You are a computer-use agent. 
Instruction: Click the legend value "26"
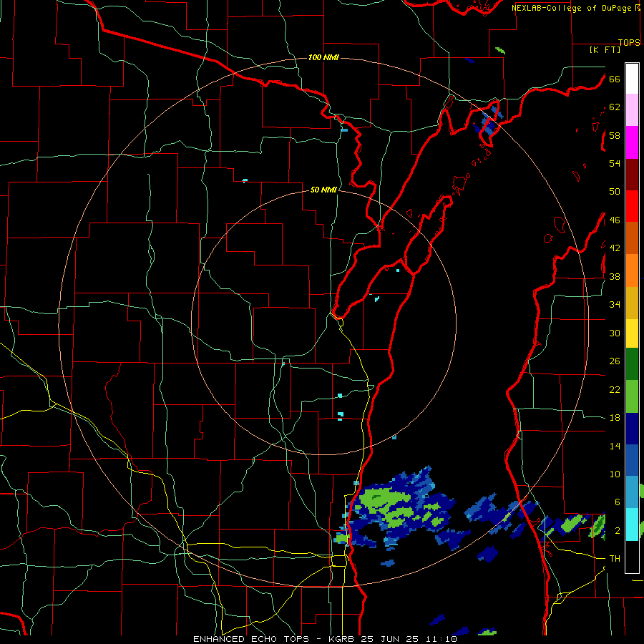point(615,361)
